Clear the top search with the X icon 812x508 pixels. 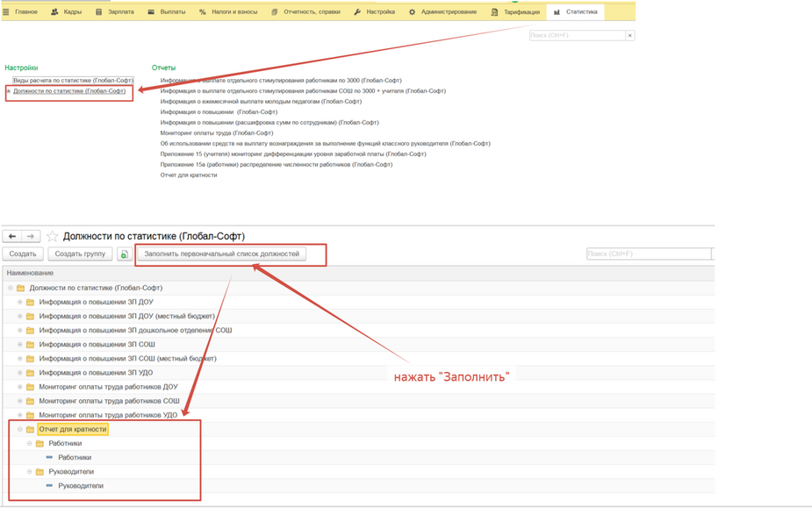[x=629, y=35]
